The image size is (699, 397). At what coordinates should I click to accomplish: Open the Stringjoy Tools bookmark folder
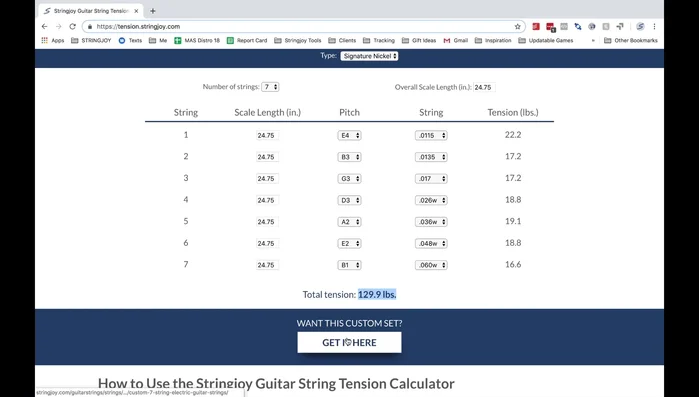click(297, 40)
